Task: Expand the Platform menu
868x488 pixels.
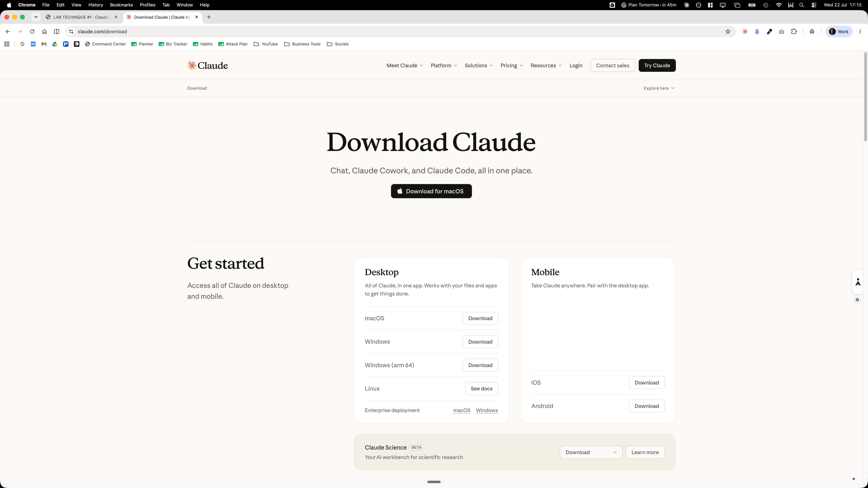Action: coord(444,65)
